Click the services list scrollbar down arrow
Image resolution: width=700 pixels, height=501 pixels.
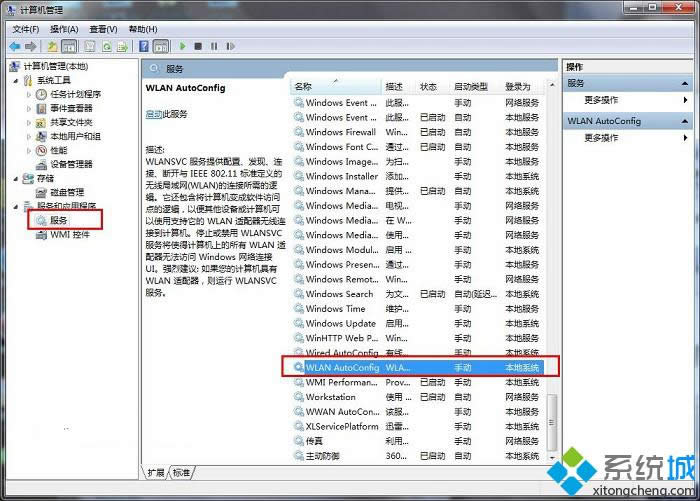point(552,458)
